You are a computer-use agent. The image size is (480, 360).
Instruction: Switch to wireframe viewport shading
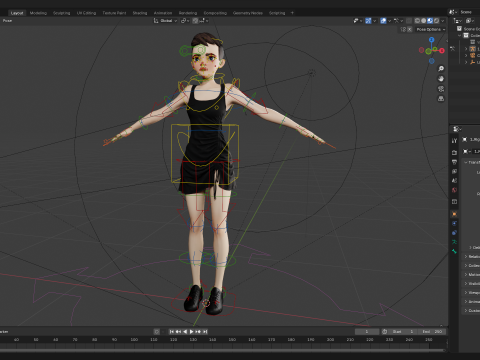coord(417,21)
